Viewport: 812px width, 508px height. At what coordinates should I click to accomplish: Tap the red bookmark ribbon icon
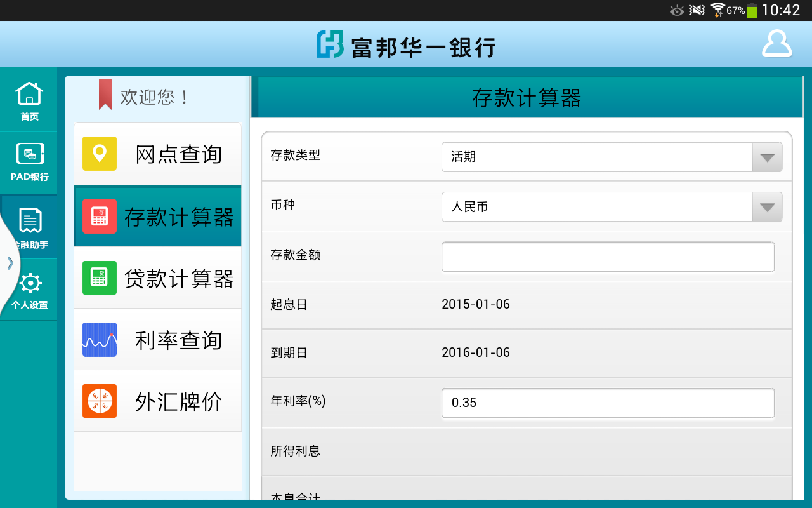[105, 94]
